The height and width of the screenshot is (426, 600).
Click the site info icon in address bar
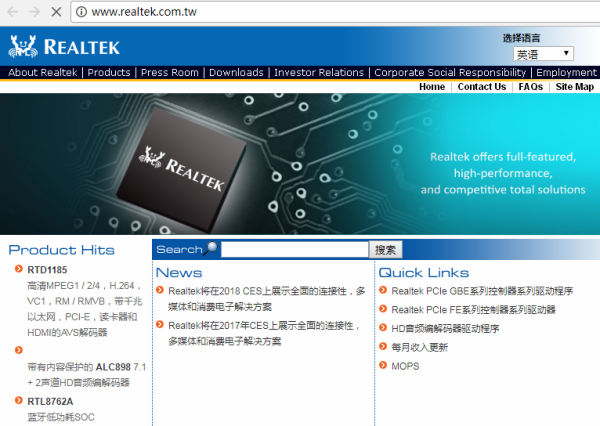(81, 12)
